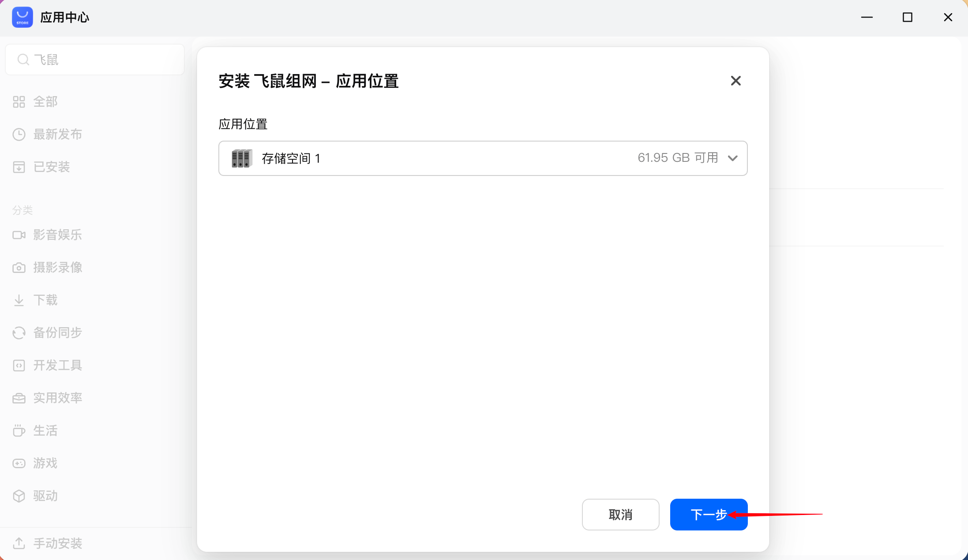The image size is (968, 560).
Task: Select the 实用效率 category
Action: click(58, 398)
